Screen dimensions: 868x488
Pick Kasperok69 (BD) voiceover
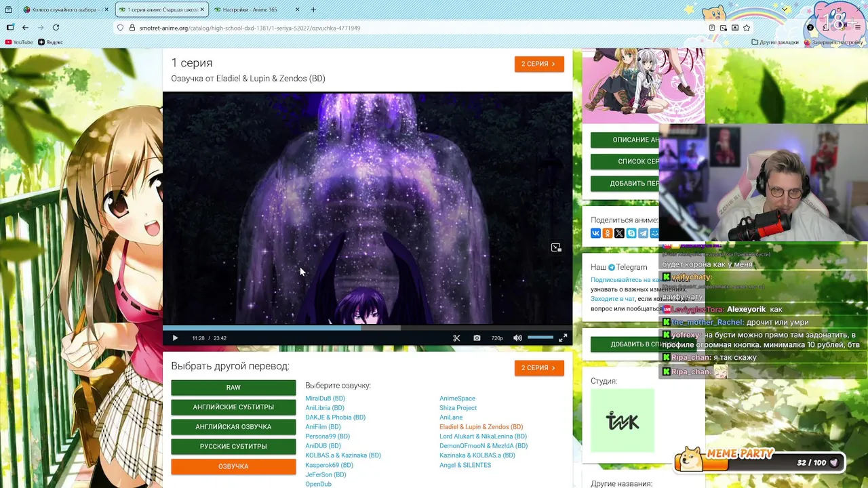(x=329, y=466)
